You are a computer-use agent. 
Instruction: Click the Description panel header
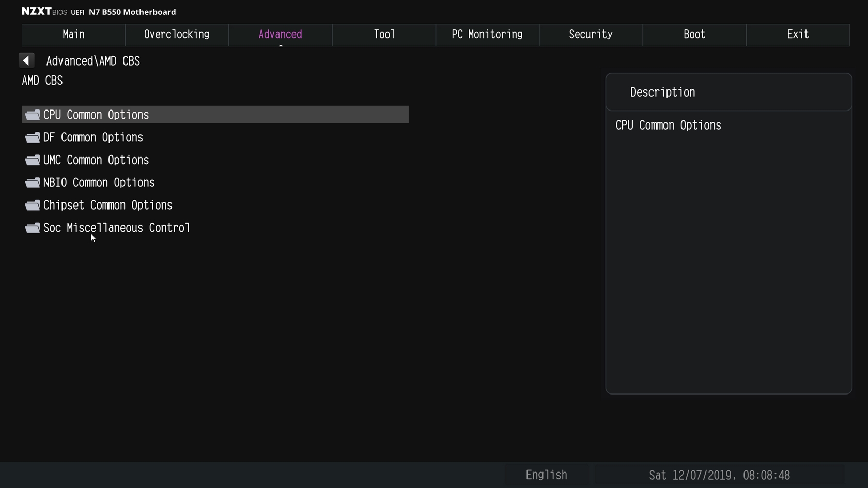click(729, 92)
